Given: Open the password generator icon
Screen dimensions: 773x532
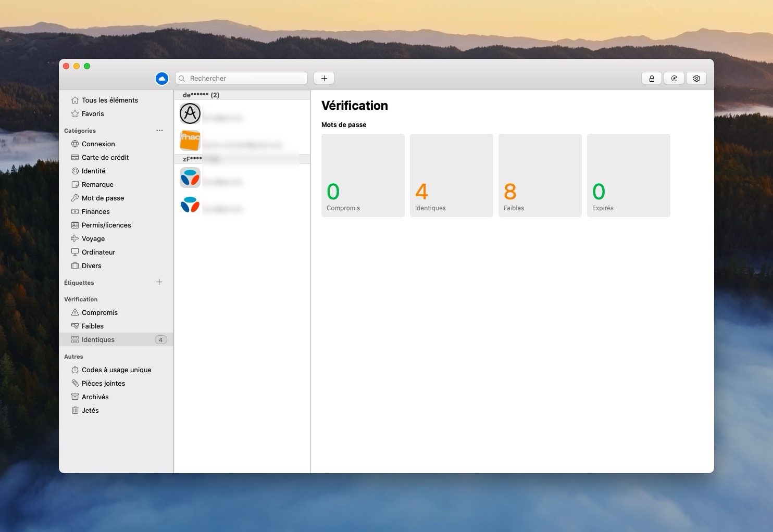Looking at the screenshot, I should pos(674,79).
